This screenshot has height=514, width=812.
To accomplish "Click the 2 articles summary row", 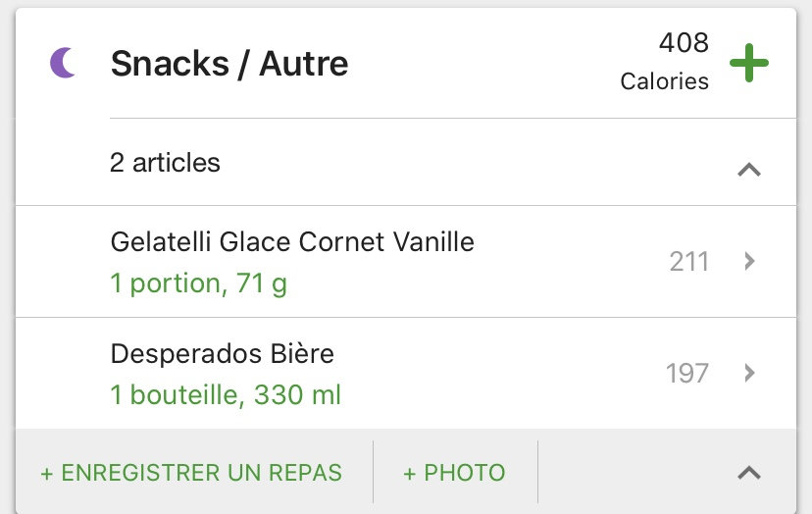I will click(x=165, y=163).
